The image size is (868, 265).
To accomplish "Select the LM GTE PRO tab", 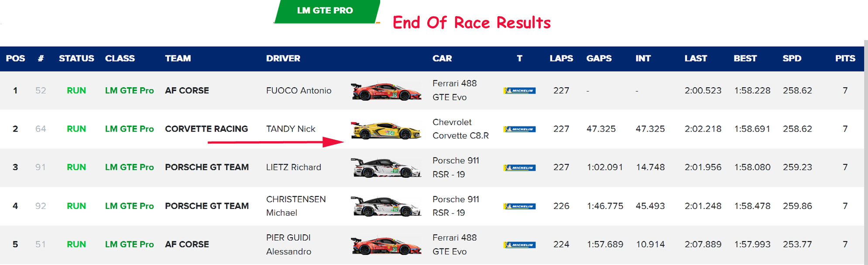I will click(325, 11).
